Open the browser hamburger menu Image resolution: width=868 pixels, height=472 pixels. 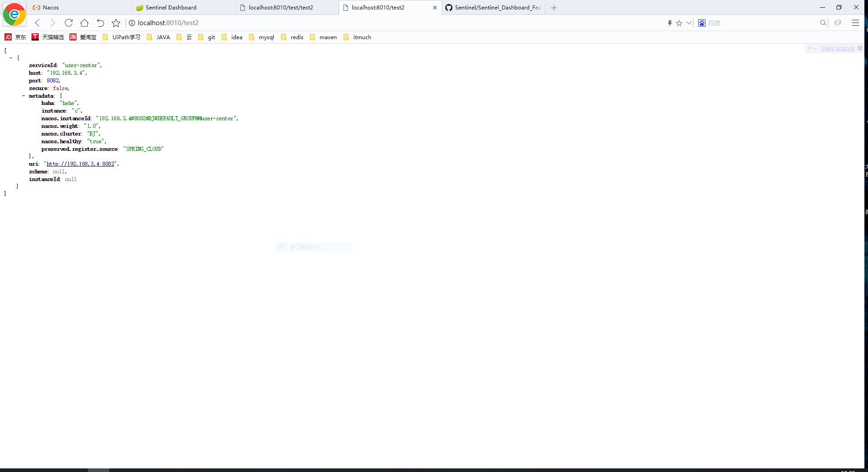click(855, 23)
